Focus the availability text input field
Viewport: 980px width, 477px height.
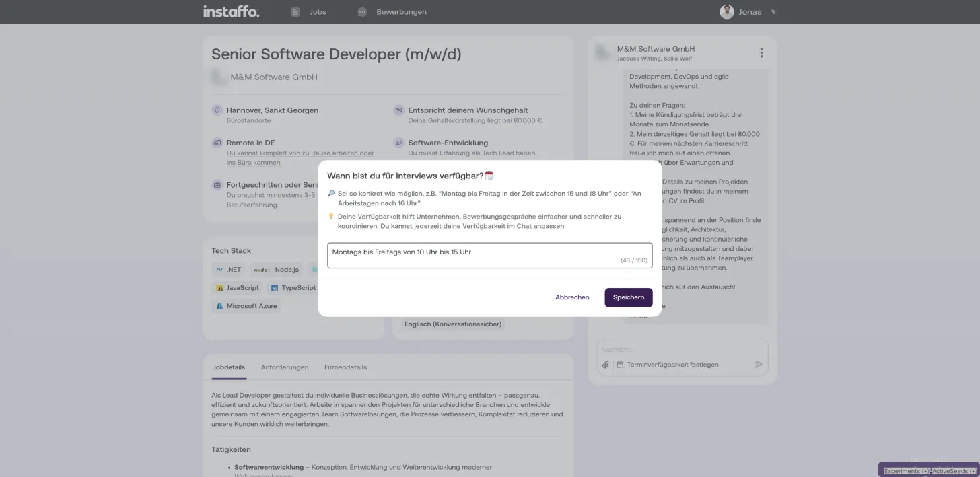489,256
